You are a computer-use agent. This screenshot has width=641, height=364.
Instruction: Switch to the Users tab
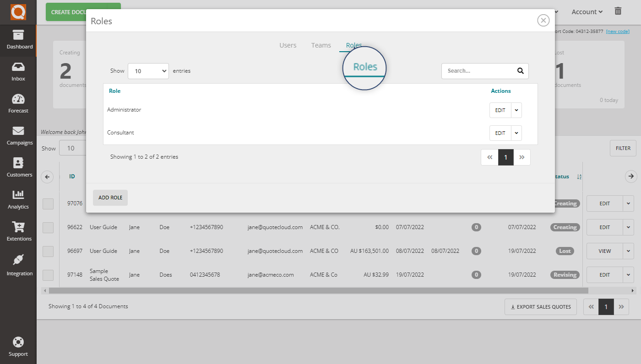(x=288, y=45)
